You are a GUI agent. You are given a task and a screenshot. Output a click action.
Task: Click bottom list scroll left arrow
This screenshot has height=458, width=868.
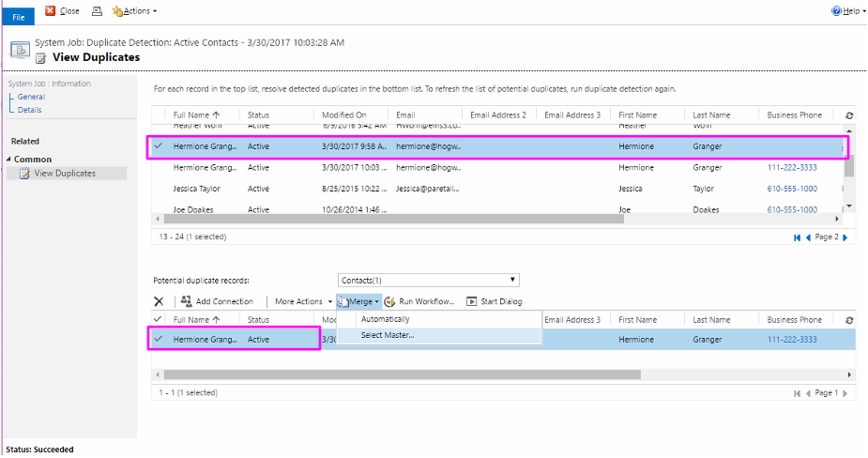pos(158,374)
